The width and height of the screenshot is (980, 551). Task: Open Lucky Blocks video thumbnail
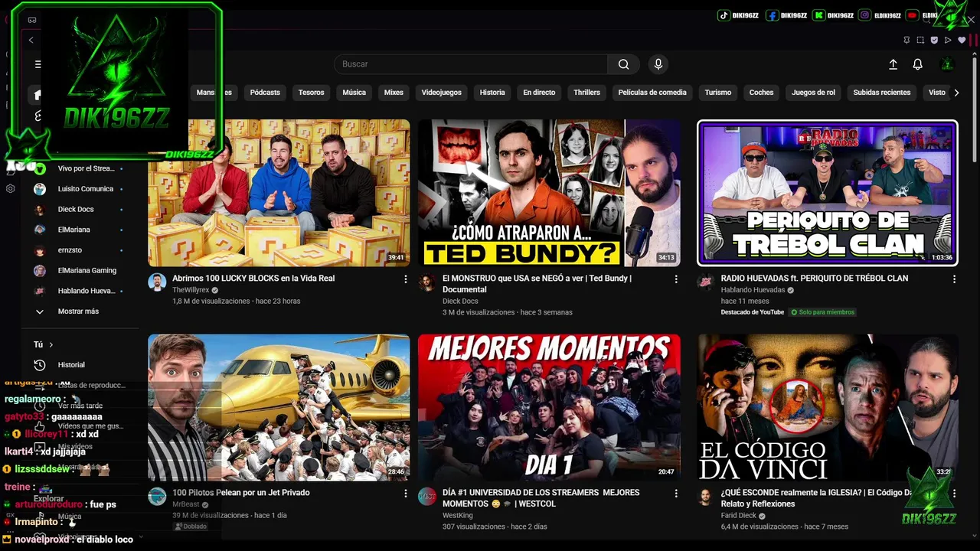pos(279,193)
